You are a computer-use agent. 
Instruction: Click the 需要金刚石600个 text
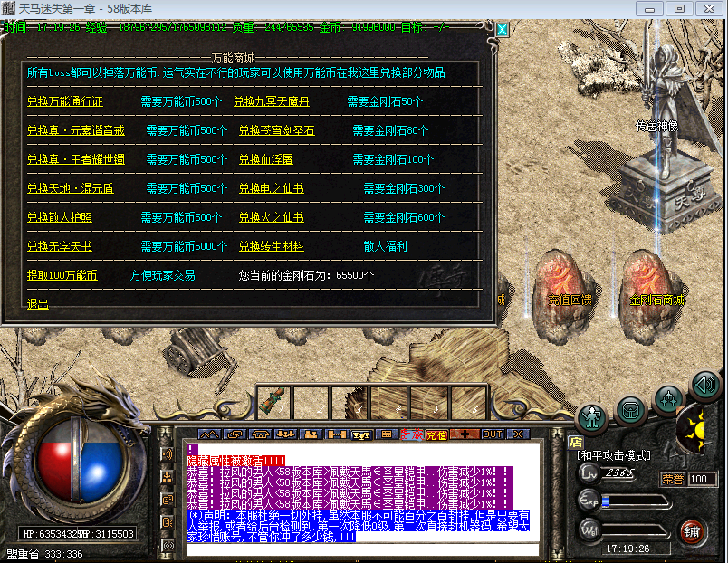click(404, 216)
